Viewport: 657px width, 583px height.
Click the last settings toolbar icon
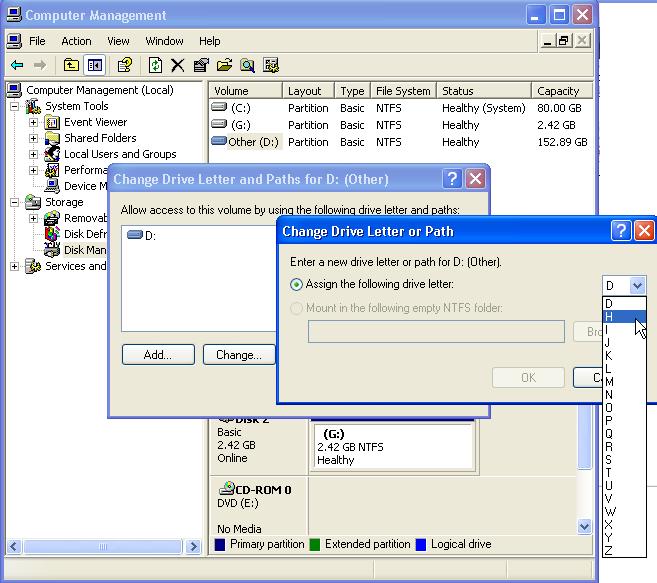point(271,65)
